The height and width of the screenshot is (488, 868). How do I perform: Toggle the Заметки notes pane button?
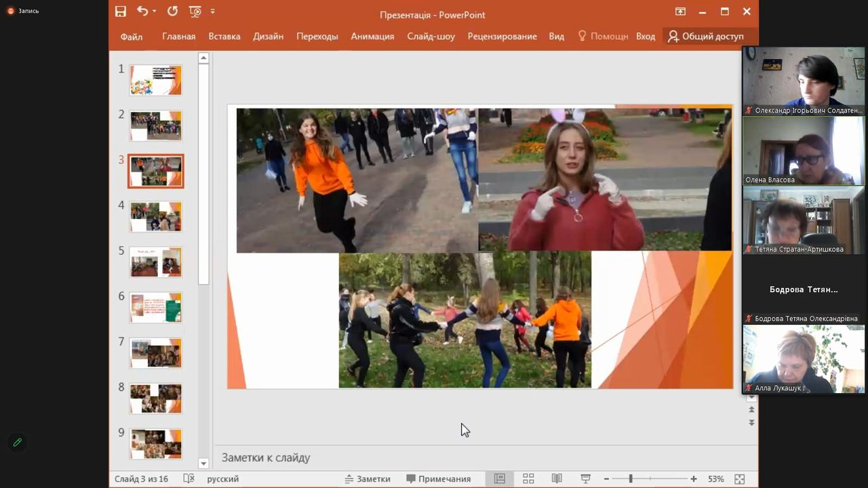click(x=368, y=479)
